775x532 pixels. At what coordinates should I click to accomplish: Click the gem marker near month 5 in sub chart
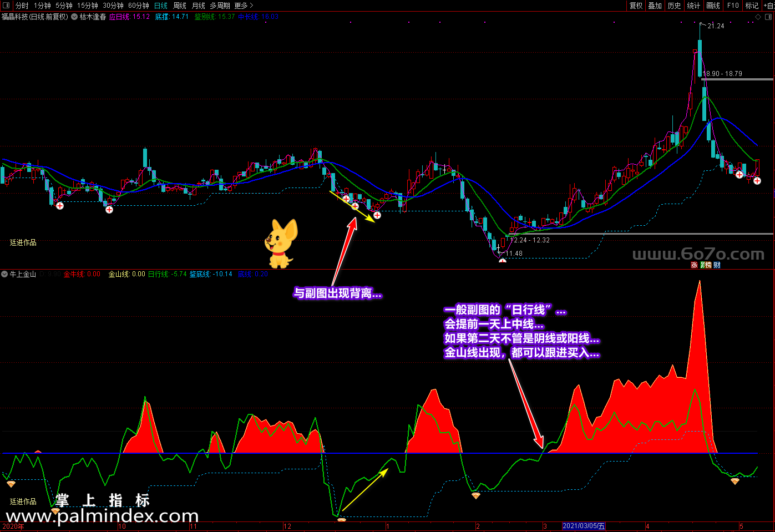tap(735, 482)
